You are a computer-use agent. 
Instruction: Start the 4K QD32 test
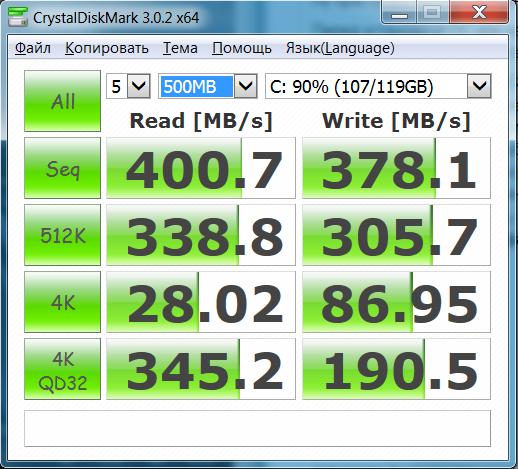pyautogui.click(x=62, y=369)
